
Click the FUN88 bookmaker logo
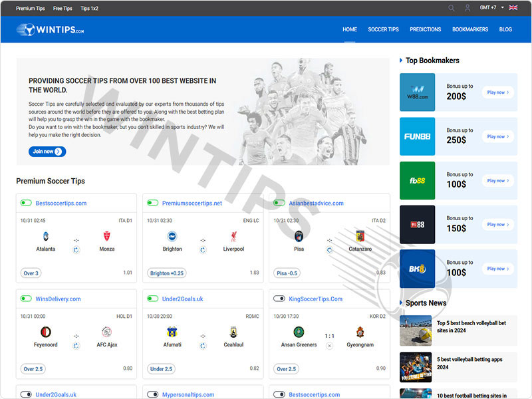click(417, 136)
